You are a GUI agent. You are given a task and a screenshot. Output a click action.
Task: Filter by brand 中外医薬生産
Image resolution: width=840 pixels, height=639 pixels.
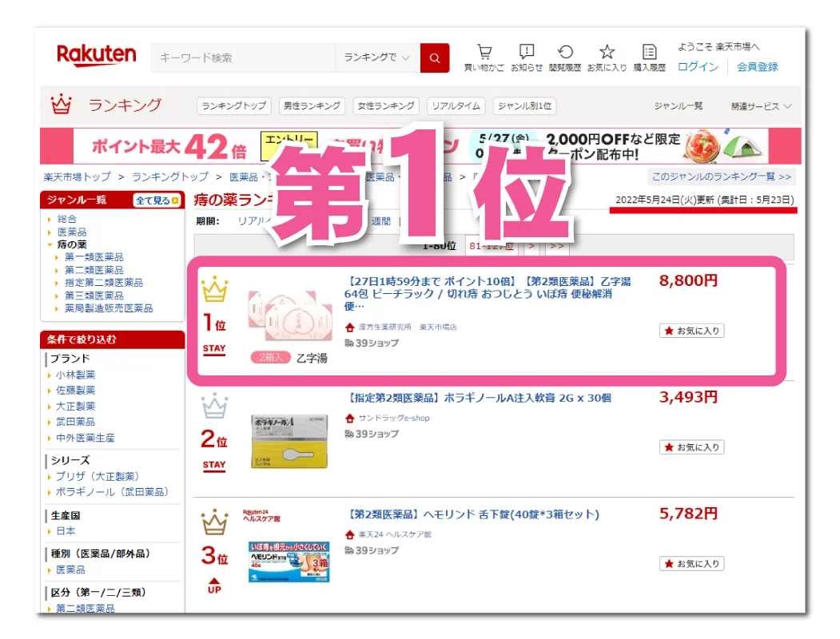coord(86,438)
